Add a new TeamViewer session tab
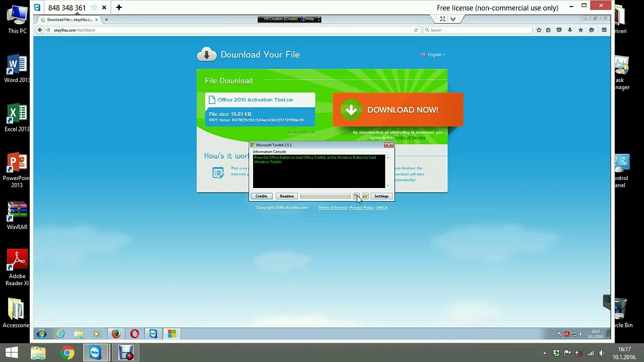 119,8
